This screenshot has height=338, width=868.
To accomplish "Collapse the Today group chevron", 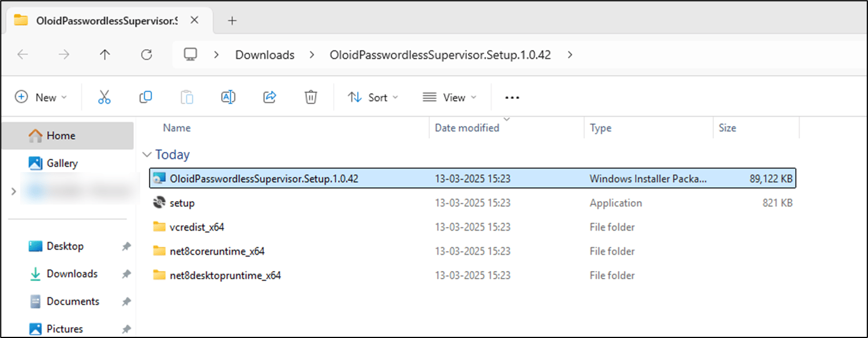I will point(147,155).
